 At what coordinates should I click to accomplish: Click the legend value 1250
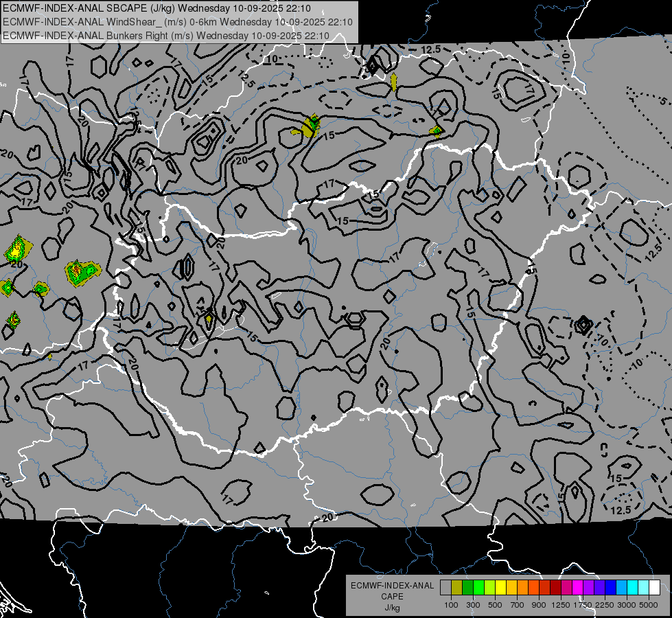(561, 605)
